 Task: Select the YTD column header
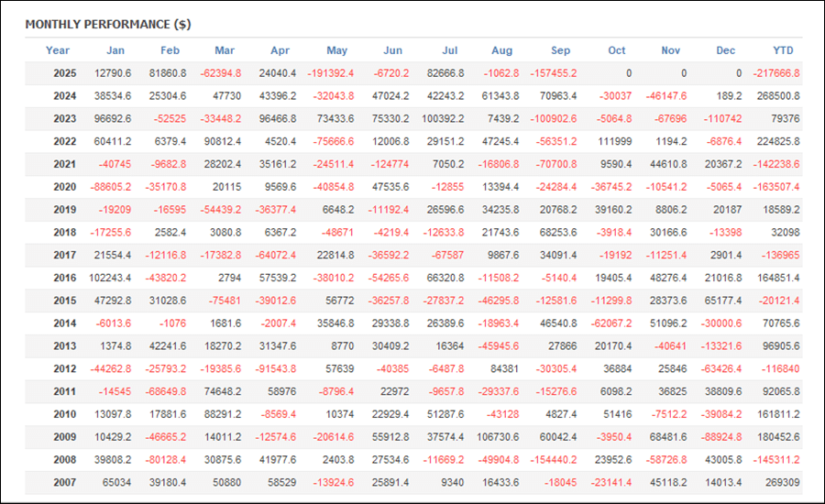click(782, 50)
